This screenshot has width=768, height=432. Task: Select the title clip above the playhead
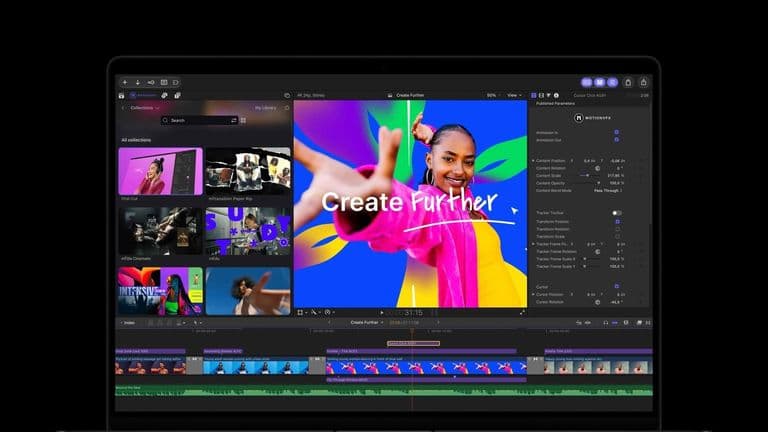click(x=413, y=343)
